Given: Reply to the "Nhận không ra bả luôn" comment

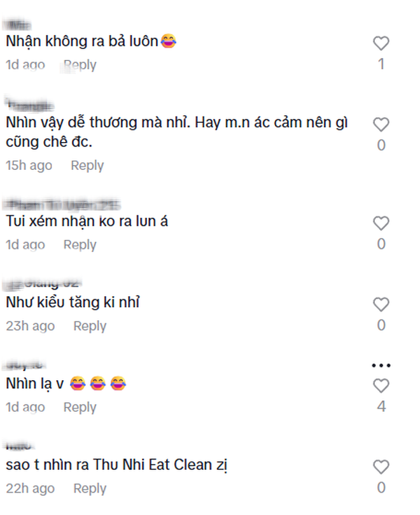Looking at the screenshot, I should point(80,64).
